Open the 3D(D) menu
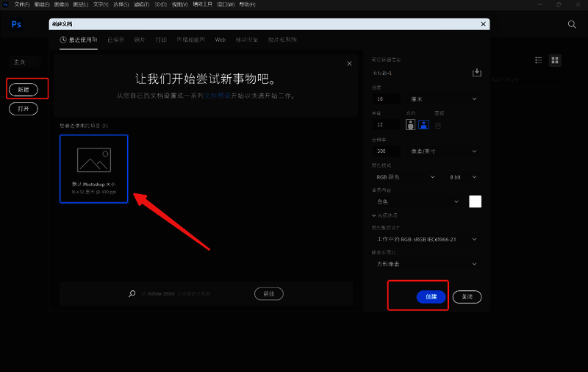The image size is (588, 372). click(160, 4)
